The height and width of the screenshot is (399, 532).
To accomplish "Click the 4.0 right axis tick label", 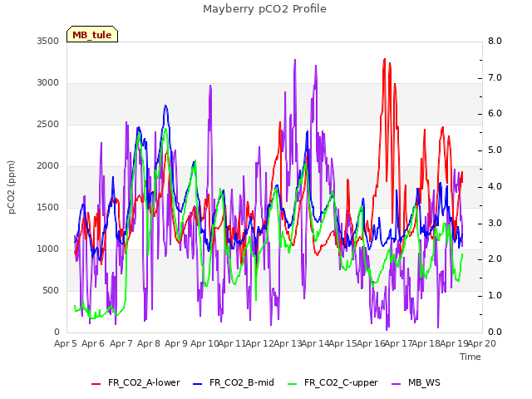I will coord(495,186).
